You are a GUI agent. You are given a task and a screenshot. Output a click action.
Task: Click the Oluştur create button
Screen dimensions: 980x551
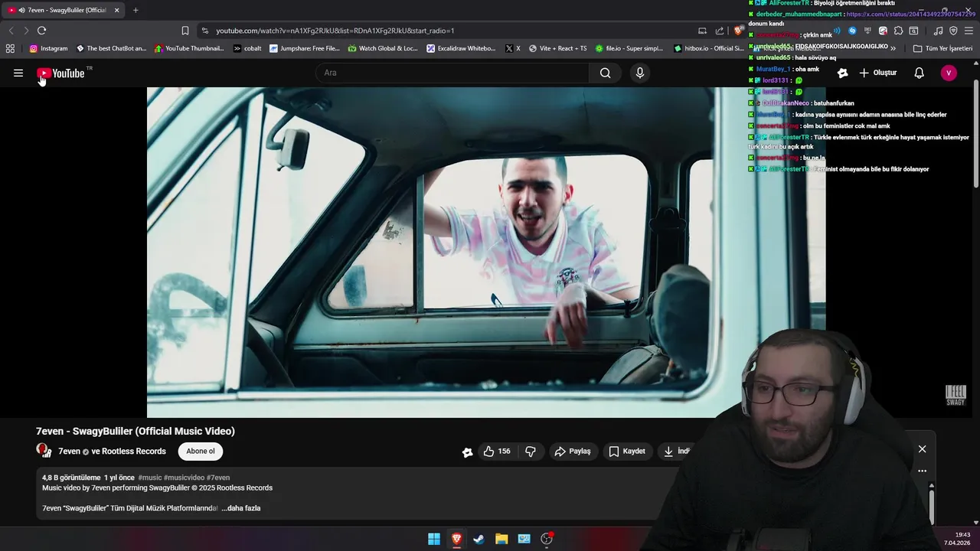877,73
